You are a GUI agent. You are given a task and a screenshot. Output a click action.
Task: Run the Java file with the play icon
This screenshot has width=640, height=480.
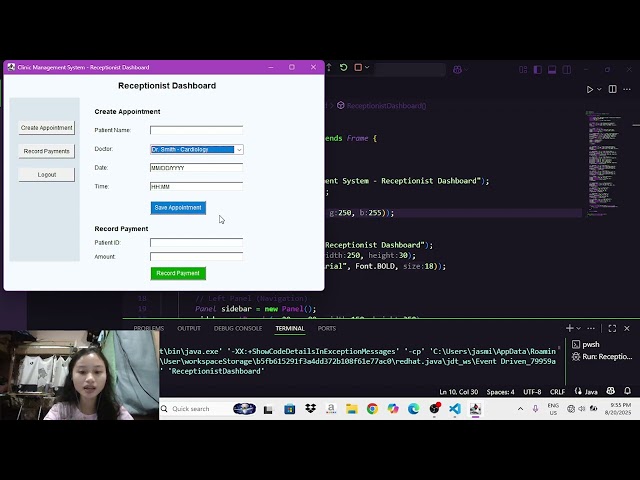point(589,89)
